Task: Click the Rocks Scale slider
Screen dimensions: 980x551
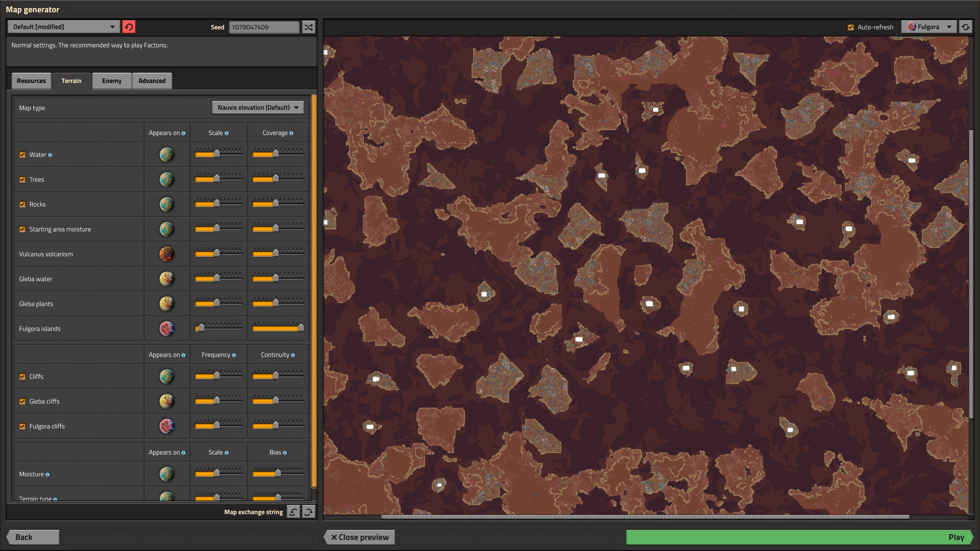Action: tap(219, 203)
